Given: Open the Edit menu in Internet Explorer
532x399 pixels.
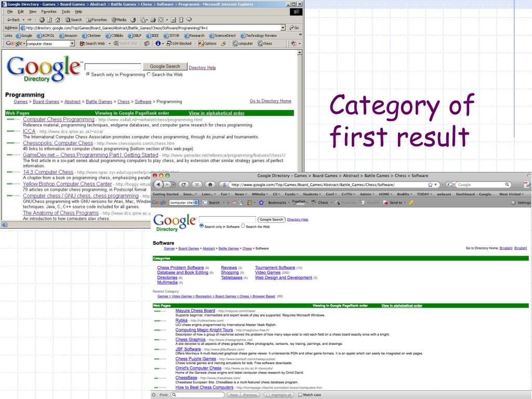Looking at the screenshot, I should (x=21, y=11).
